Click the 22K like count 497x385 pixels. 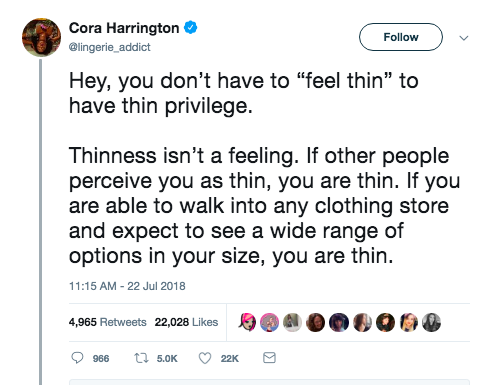pos(229,359)
